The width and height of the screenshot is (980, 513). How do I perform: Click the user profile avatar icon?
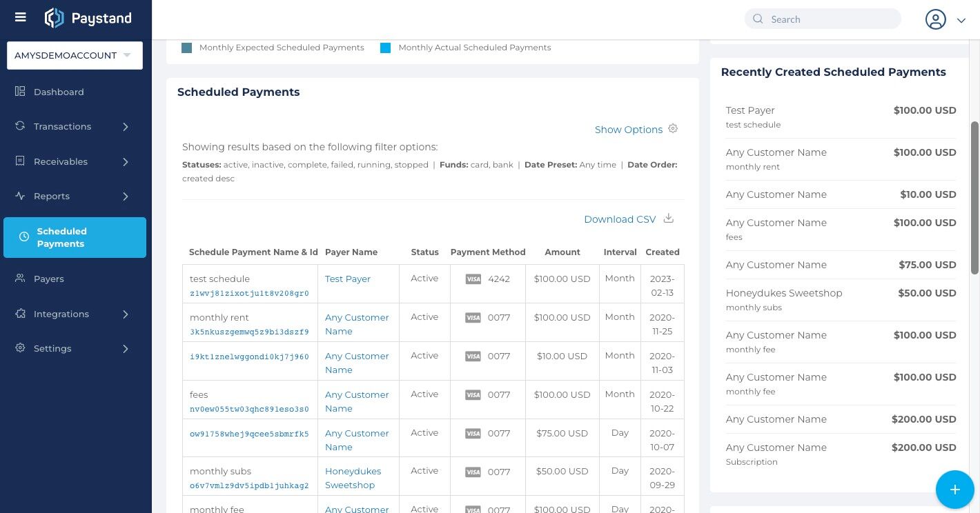coord(936,19)
